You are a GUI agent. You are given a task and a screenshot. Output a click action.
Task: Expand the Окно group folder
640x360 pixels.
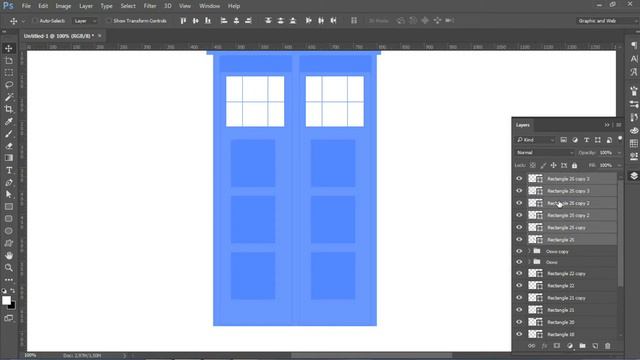coord(529,262)
